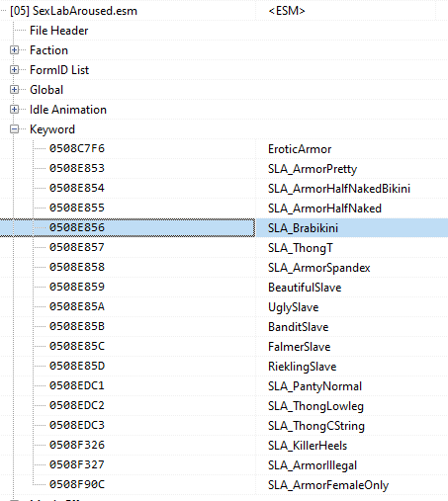Screen dimensions: 448x501
Task: Click the FalmerSlave editor ID
Action: [300, 347]
